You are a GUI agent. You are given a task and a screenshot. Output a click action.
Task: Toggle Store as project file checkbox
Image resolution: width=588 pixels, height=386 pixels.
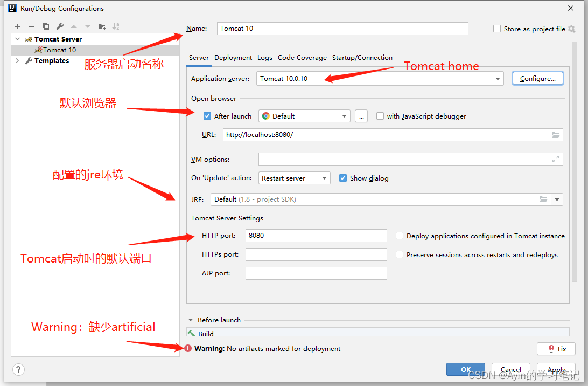(x=497, y=29)
